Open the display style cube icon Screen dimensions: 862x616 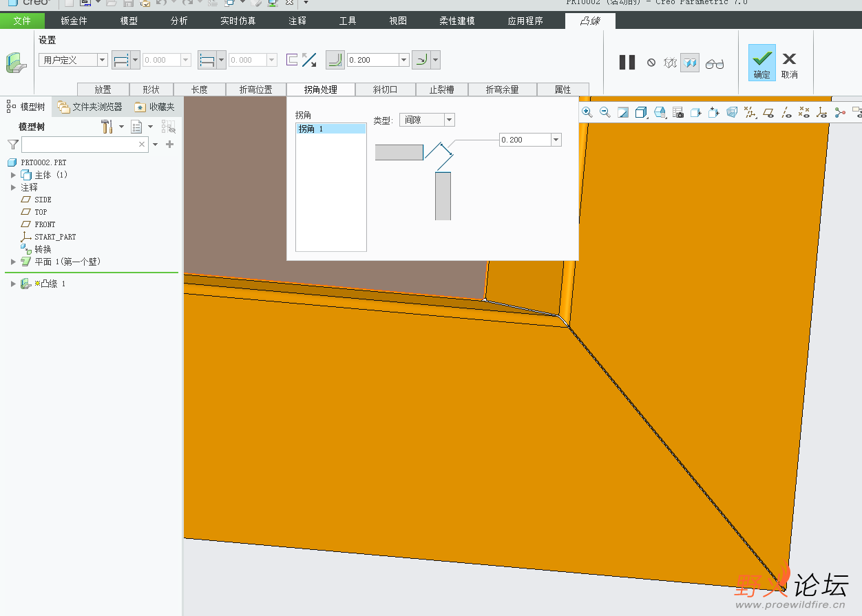pos(641,112)
